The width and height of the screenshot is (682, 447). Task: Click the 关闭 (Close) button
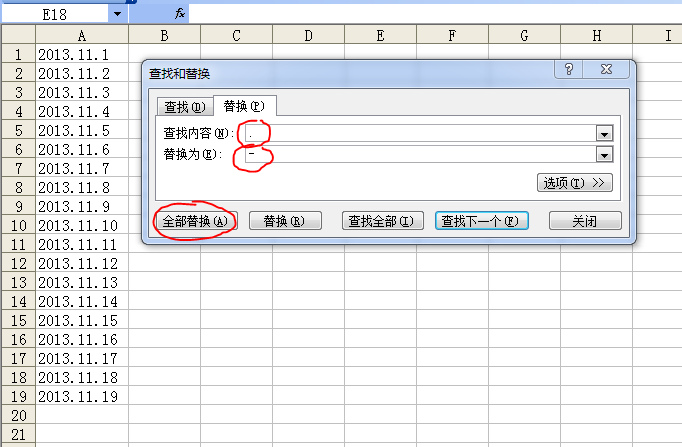(585, 221)
